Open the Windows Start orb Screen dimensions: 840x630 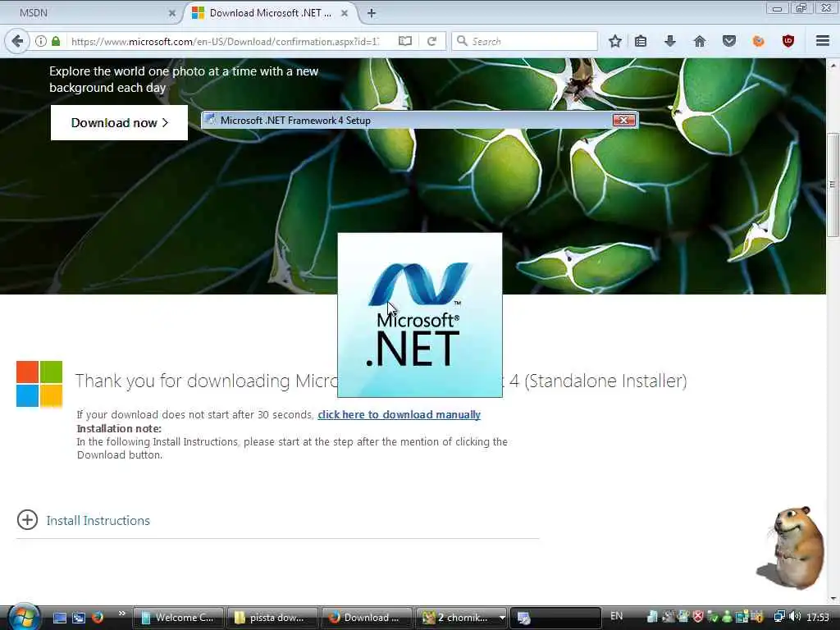tap(23, 617)
